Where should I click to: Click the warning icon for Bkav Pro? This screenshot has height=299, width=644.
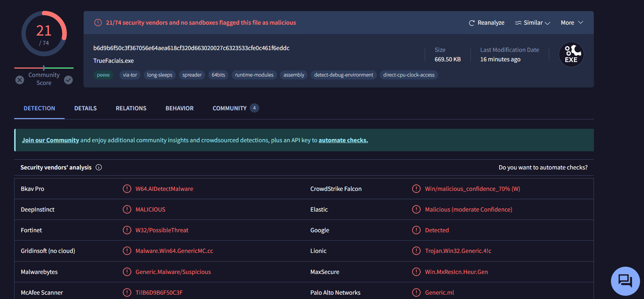point(127,189)
